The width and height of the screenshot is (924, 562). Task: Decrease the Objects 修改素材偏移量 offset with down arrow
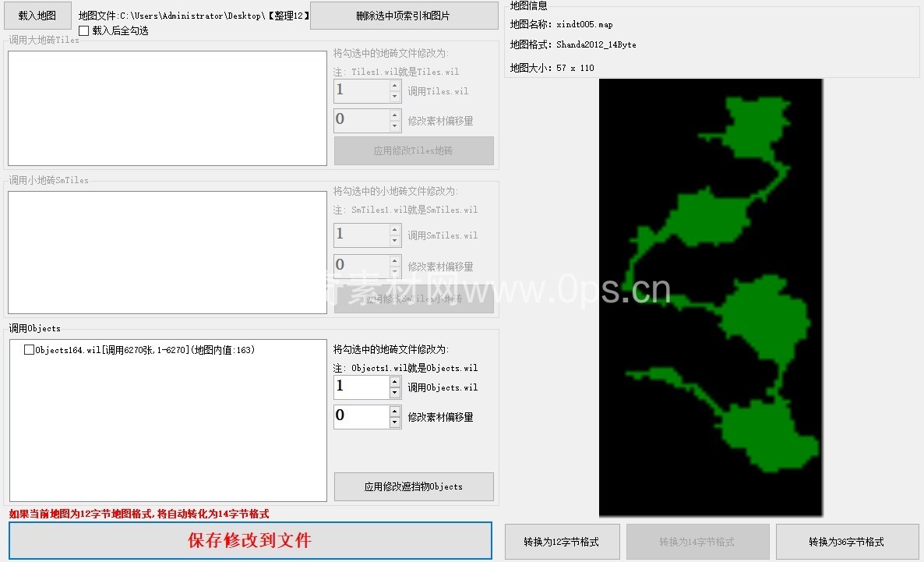tap(395, 422)
